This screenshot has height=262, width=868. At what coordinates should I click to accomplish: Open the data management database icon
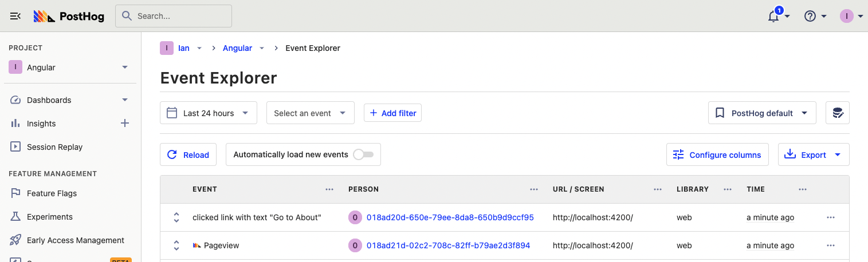837,113
